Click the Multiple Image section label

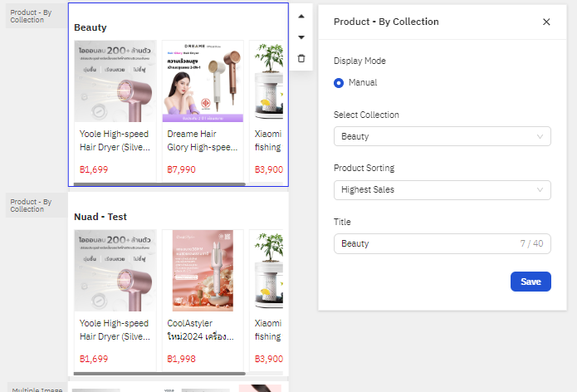coord(37,389)
